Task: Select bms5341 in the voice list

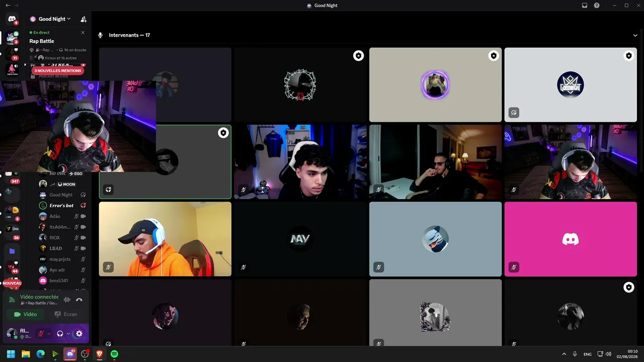Action: click(63, 281)
